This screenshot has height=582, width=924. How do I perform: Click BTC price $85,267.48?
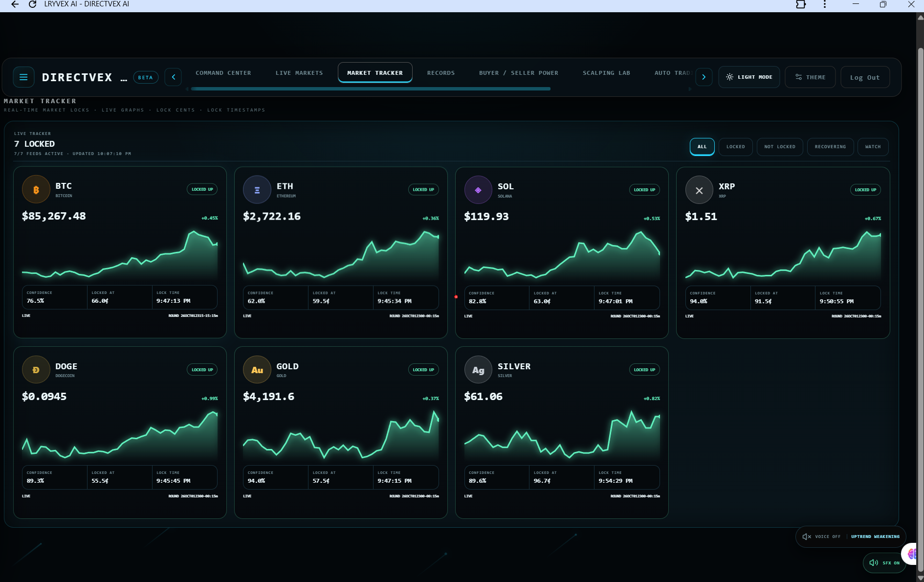[54, 216]
